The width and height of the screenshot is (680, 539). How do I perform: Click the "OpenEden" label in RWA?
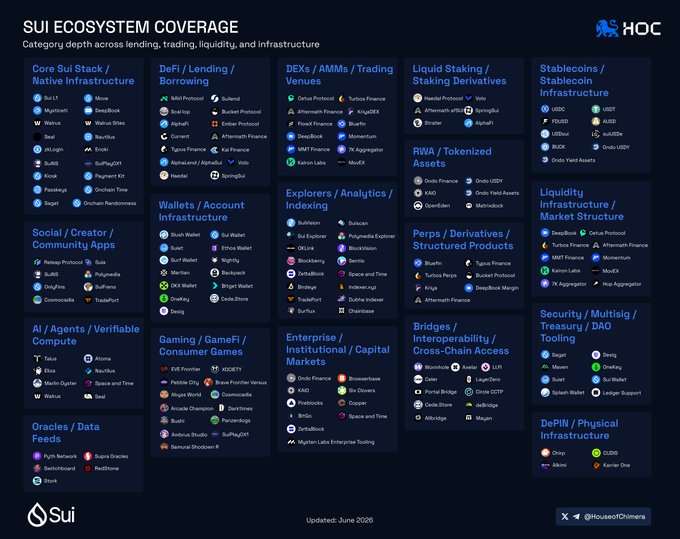pos(437,206)
